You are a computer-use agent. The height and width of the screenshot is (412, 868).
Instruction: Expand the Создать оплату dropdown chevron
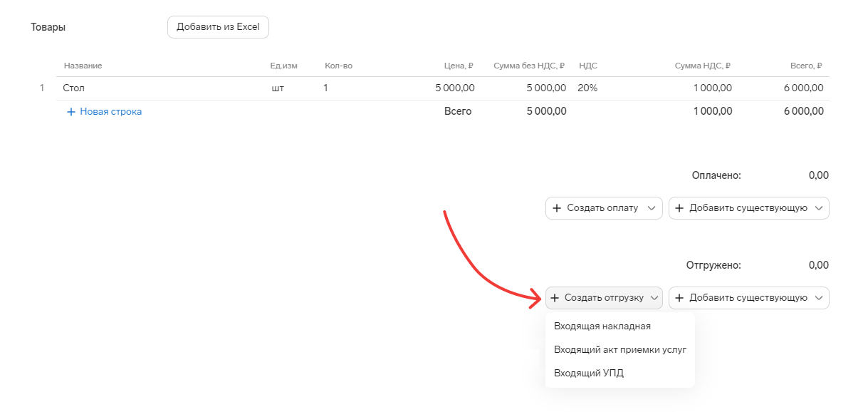[x=651, y=208]
